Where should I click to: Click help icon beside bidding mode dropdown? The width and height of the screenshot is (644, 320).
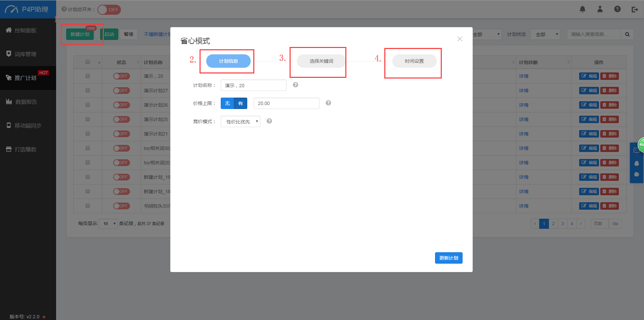point(269,121)
